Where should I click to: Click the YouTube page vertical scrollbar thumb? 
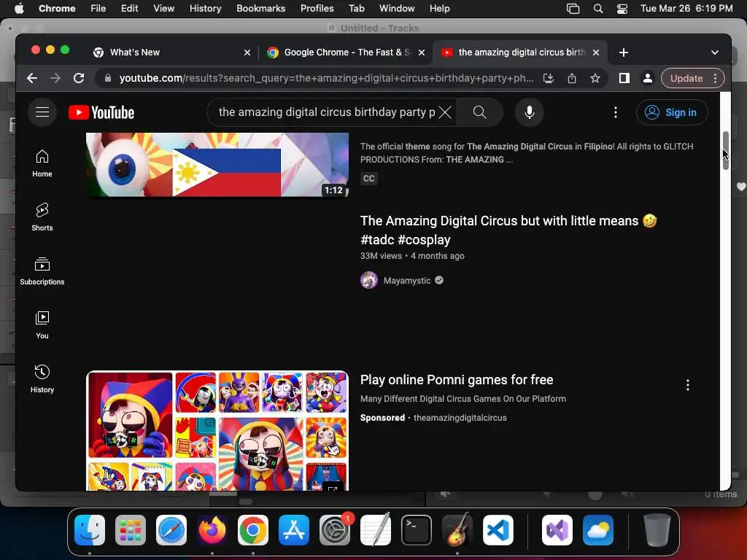tap(725, 150)
